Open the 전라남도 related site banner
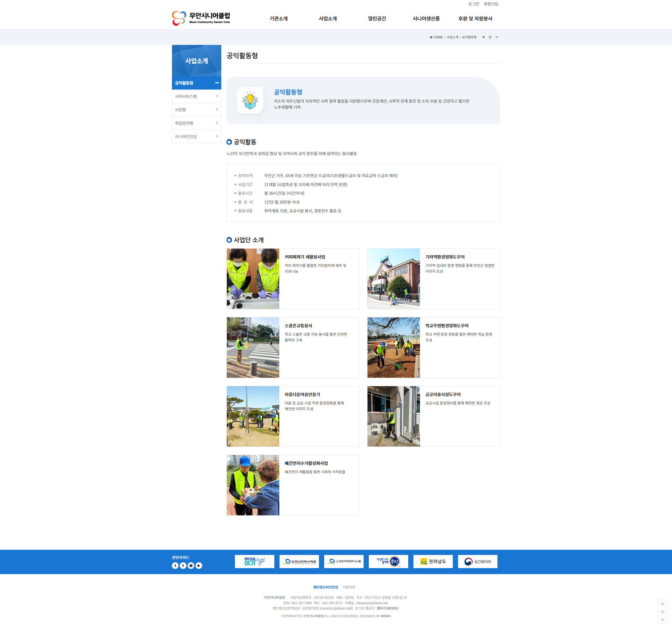Screen dimensions: 672x629 click(433, 561)
